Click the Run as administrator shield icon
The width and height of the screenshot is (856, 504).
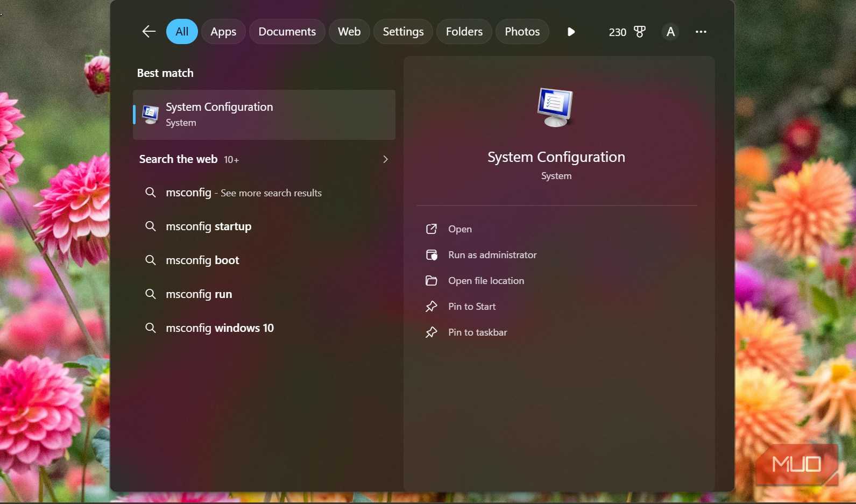[x=431, y=255]
